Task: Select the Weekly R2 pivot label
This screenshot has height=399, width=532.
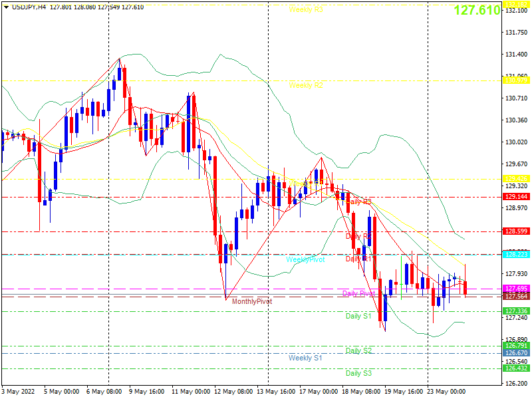Action: 306,86
